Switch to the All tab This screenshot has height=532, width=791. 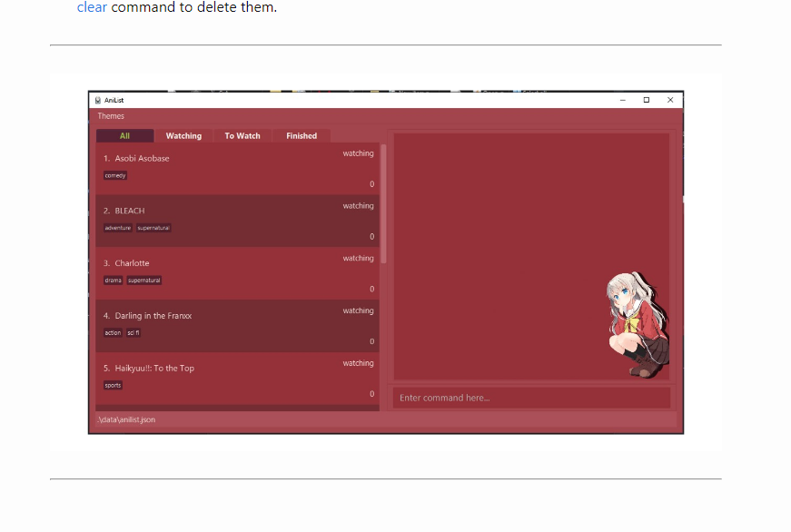(124, 135)
